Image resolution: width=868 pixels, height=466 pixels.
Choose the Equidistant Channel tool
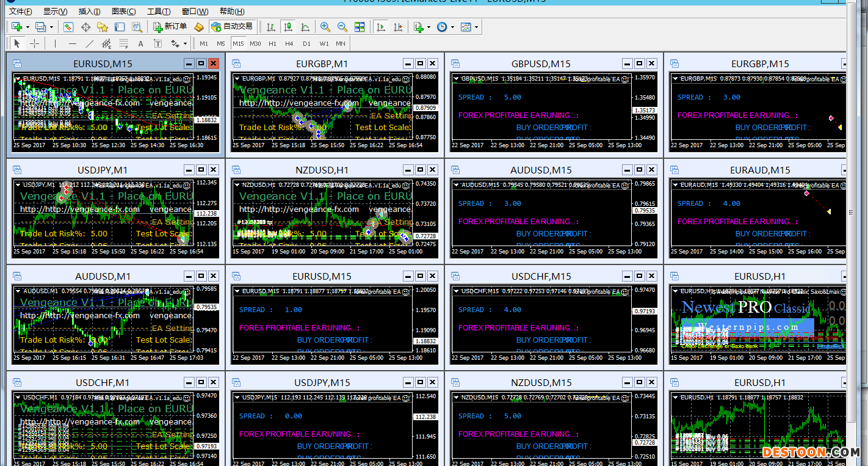[107, 43]
